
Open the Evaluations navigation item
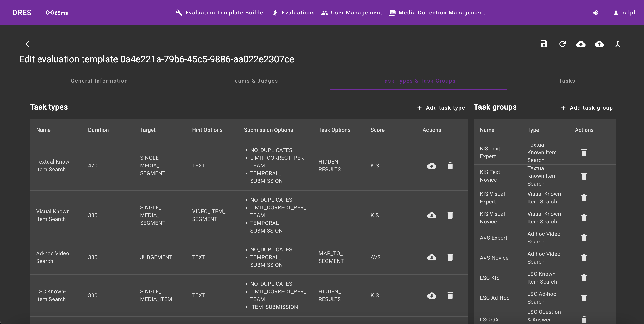[294, 13]
